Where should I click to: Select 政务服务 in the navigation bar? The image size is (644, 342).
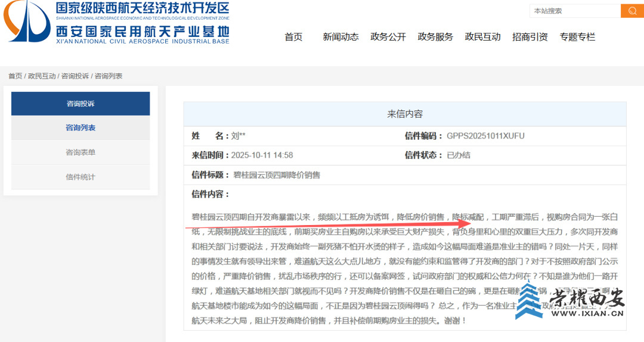click(435, 37)
